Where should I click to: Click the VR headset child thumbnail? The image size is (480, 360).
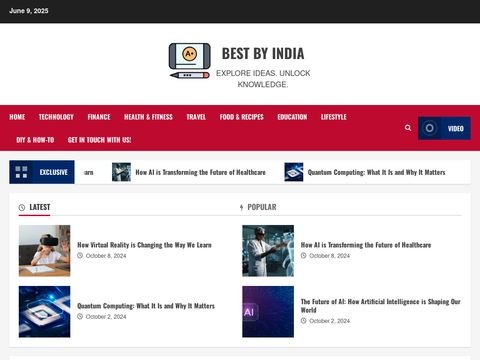coord(45,251)
